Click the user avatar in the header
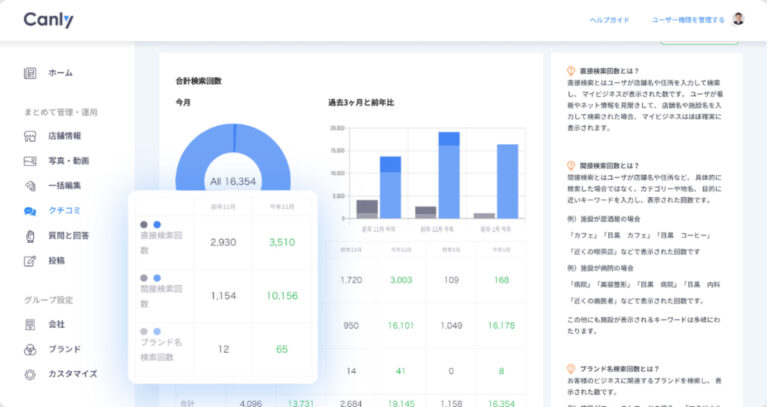The width and height of the screenshot is (768, 407). pyautogui.click(x=738, y=19)
